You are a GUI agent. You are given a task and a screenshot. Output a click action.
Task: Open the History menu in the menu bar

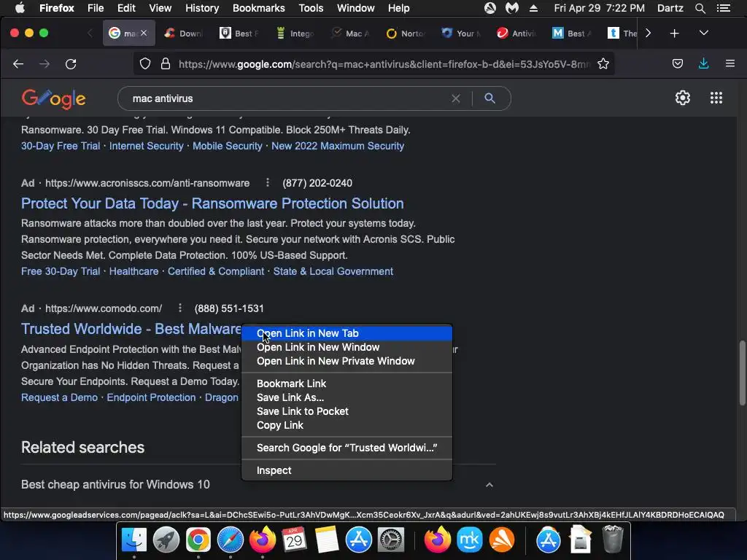(x=202, y=8)
